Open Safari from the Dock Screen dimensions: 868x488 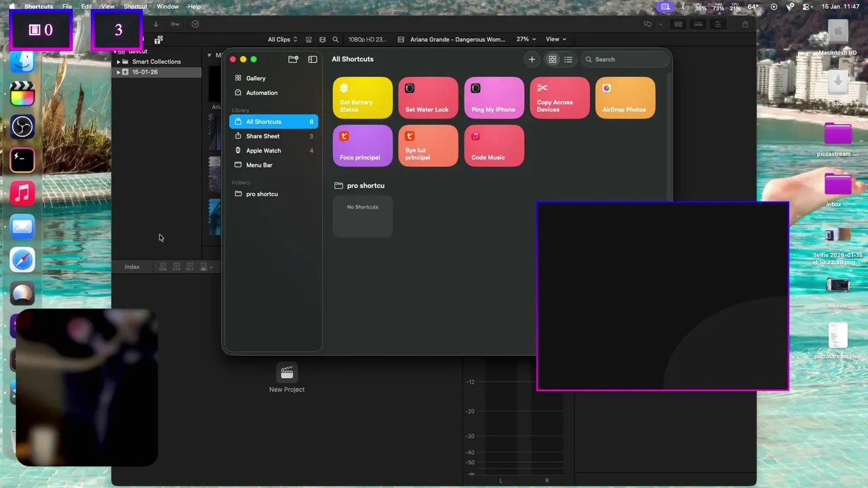[22, 260]
